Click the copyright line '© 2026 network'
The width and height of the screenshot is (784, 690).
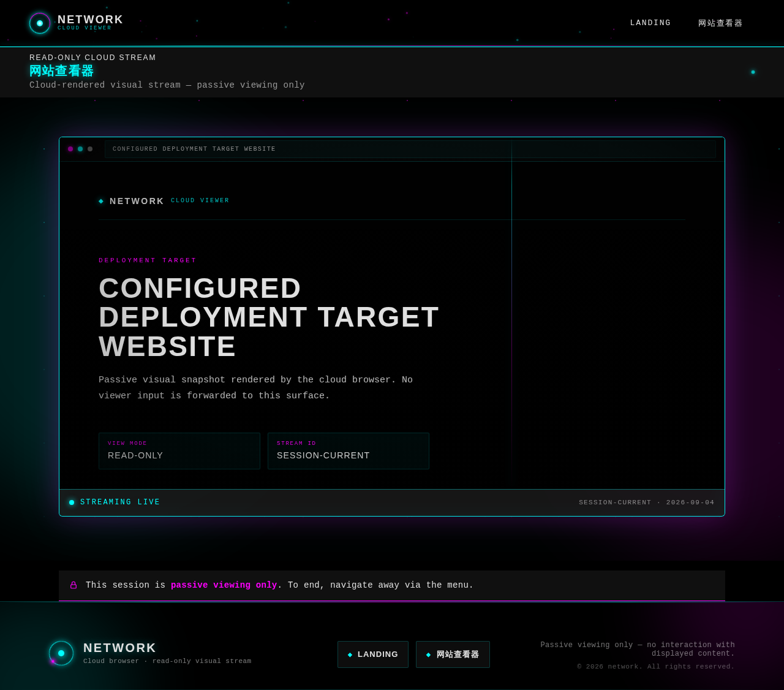tap(656, 667)
